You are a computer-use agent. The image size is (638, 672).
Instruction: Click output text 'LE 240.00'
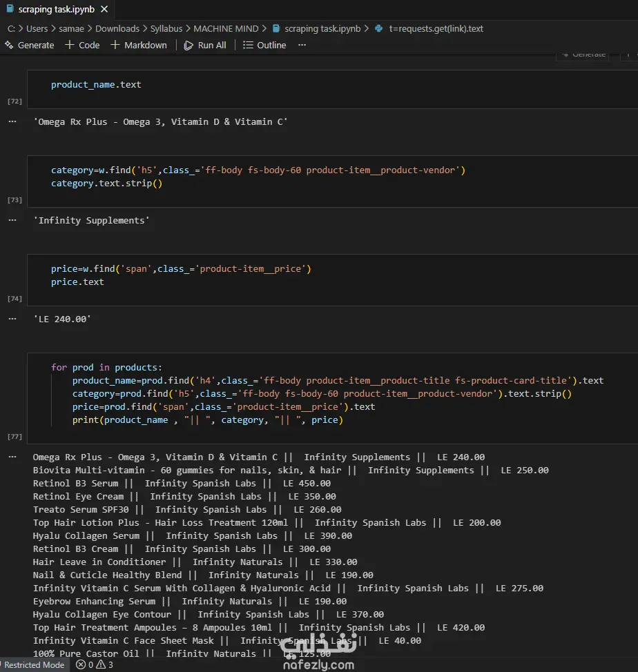tap(62, 319)
